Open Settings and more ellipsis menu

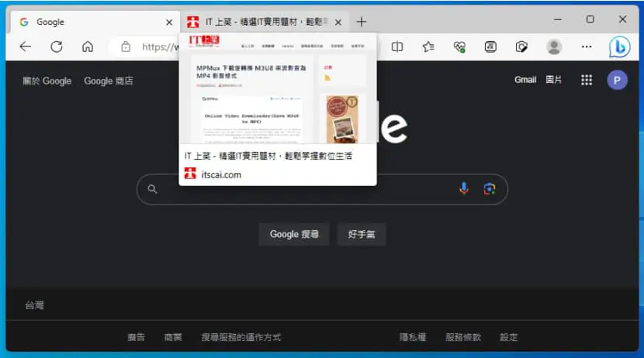pos(587,46)
